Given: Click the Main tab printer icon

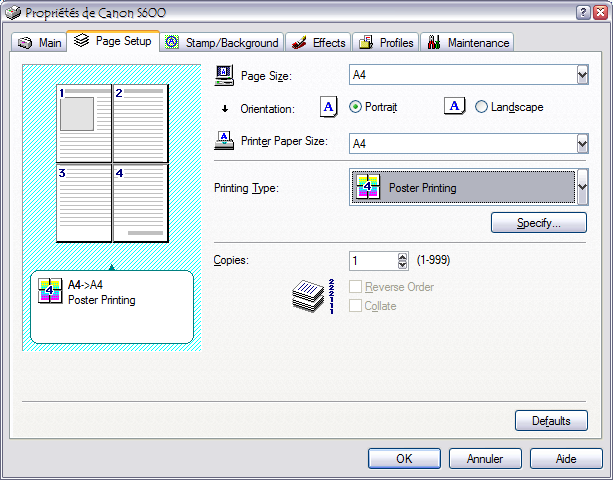Looking at the screenshot, I should tap(25, 43).
